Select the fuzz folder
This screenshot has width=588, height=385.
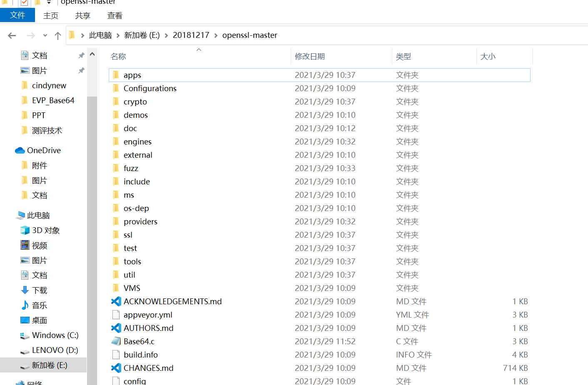point(131,168)
